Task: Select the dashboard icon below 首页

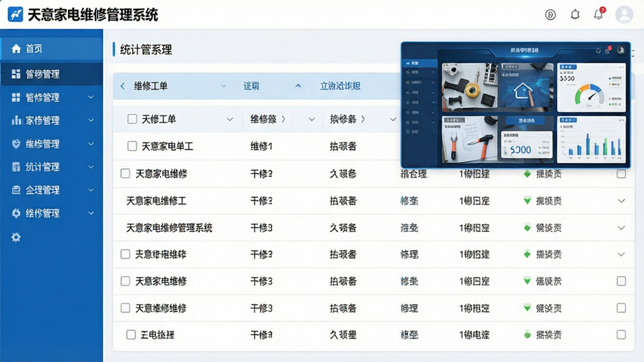Action: tap(16, 74)
